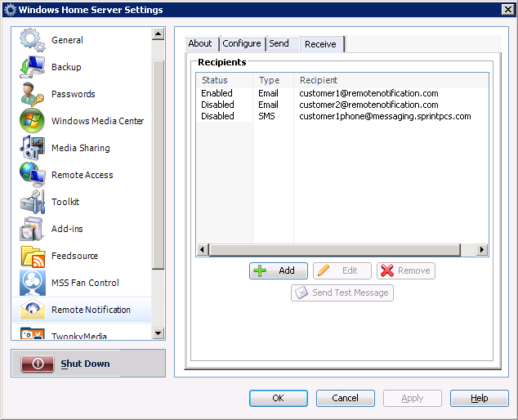Open the Toolkit category label
518x420 pixels.
(x=65, y=202)
